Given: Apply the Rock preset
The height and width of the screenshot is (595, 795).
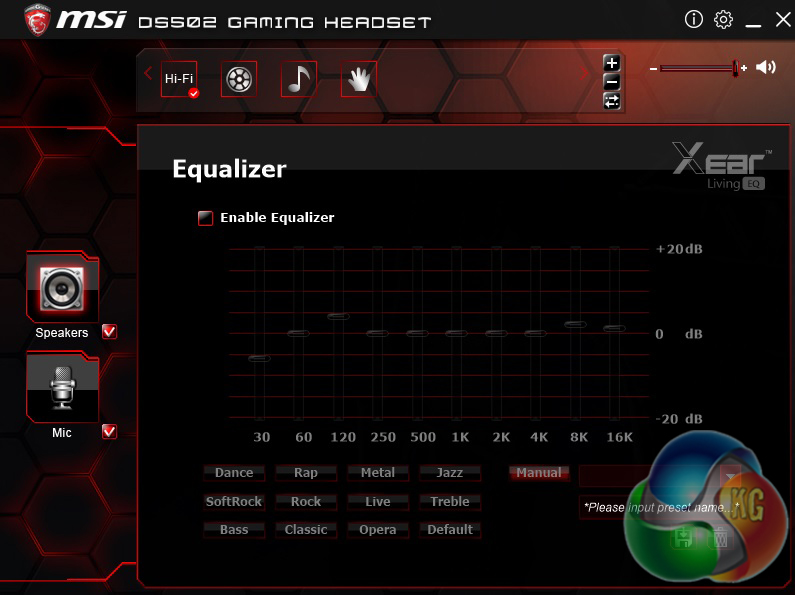Looking at the screenshot, I should pos(306,502).
